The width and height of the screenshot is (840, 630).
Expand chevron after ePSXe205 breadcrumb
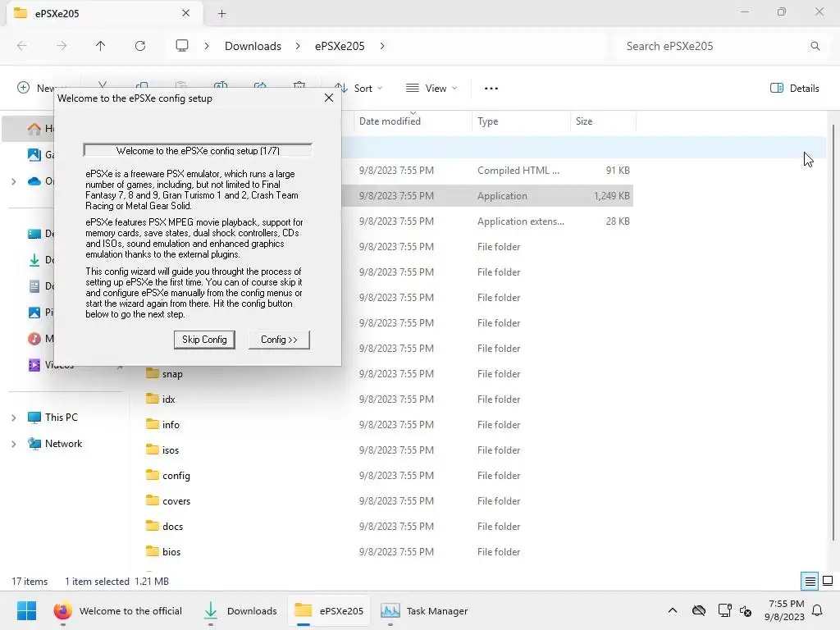click(382, 46)
